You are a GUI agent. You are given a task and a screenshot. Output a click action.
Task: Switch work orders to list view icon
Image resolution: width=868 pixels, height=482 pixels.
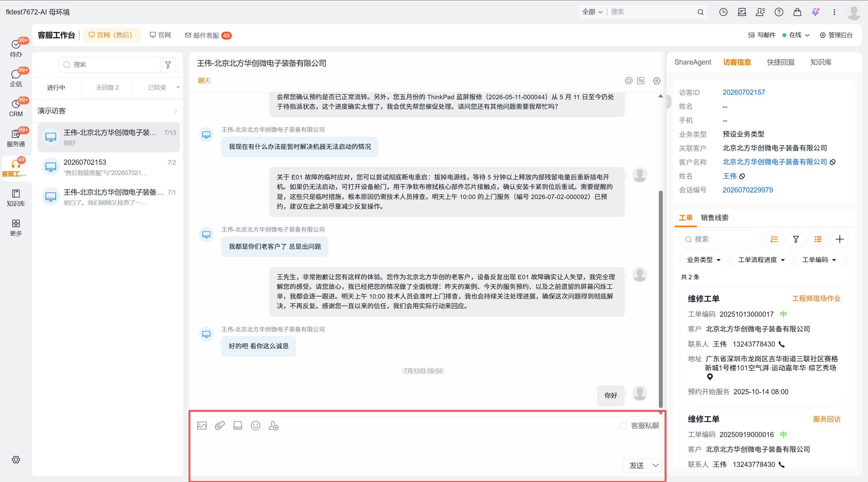pyautogui.click(x=818, y=239)
